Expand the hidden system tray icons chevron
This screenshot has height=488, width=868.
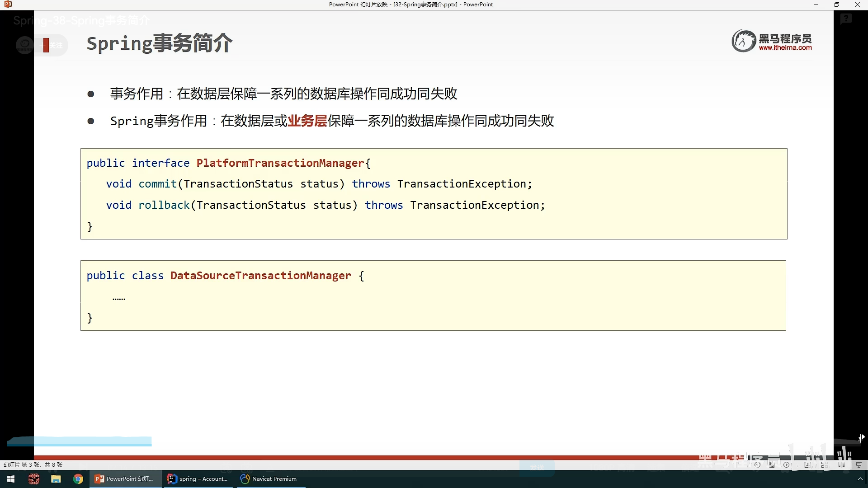(860, 479)
